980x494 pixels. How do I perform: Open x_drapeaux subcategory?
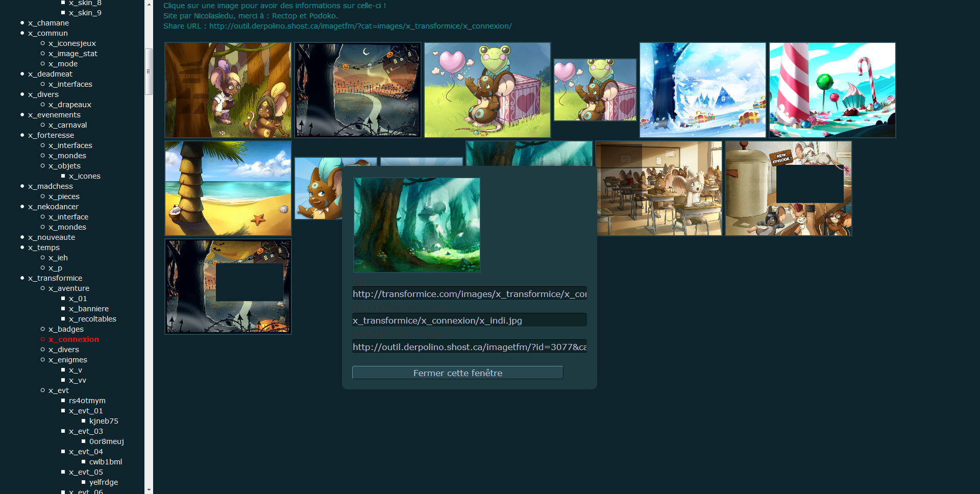coord(70,105)
